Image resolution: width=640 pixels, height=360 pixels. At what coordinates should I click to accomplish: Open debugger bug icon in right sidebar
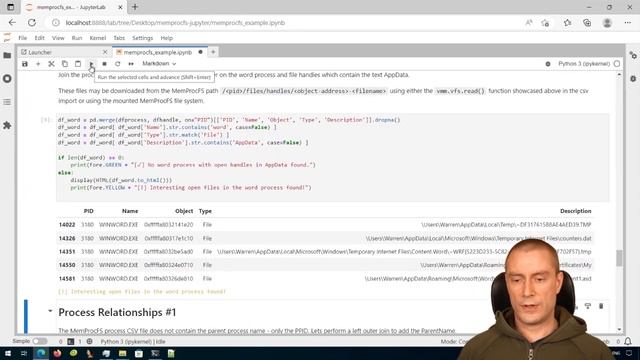(x=633, y=78)
